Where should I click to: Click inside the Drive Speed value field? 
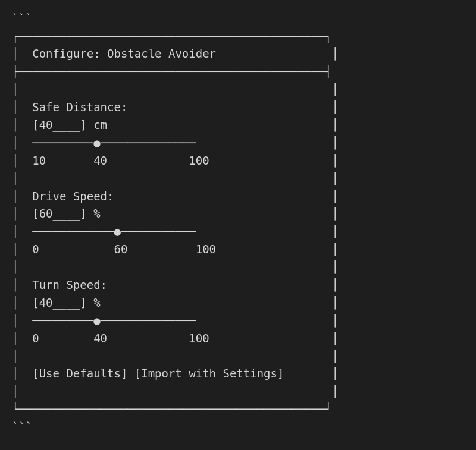58,213
